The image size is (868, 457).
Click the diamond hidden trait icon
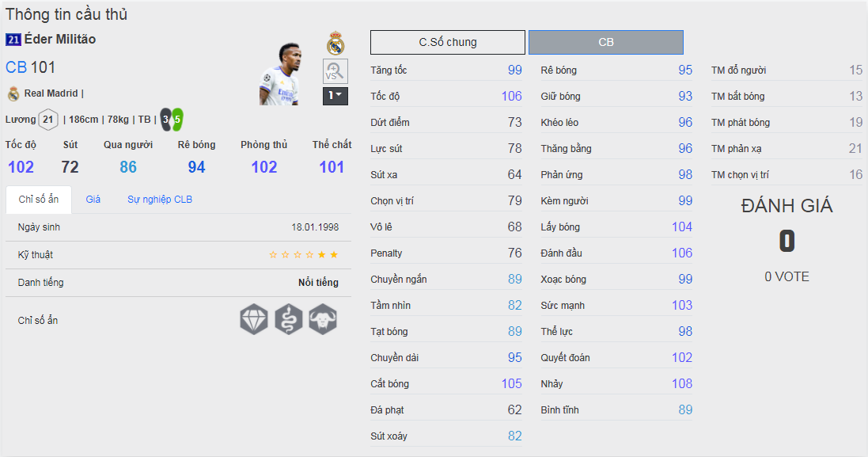[x=254, y=320]
